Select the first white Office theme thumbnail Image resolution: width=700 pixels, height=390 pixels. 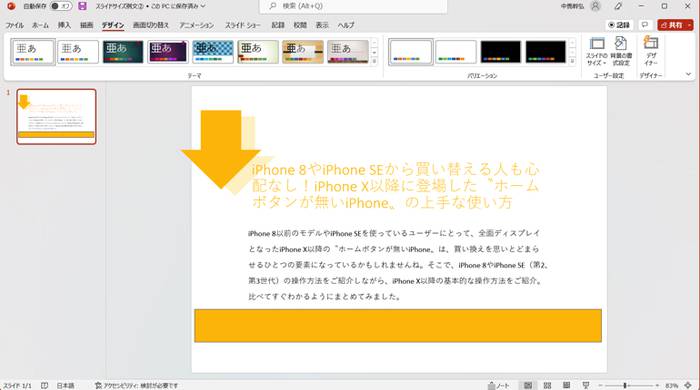pyautogui.click(x=33, y=52)
